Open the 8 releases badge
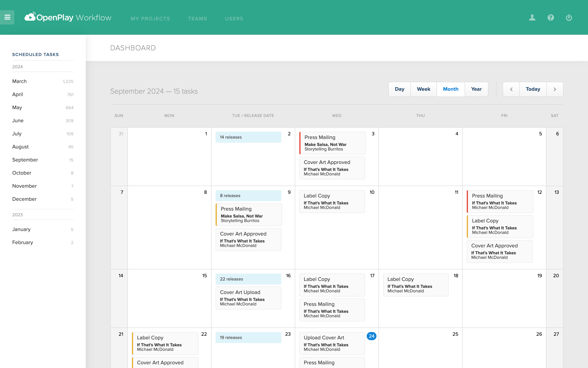This screenshot has height=368, width=588. tap(248, 196)
